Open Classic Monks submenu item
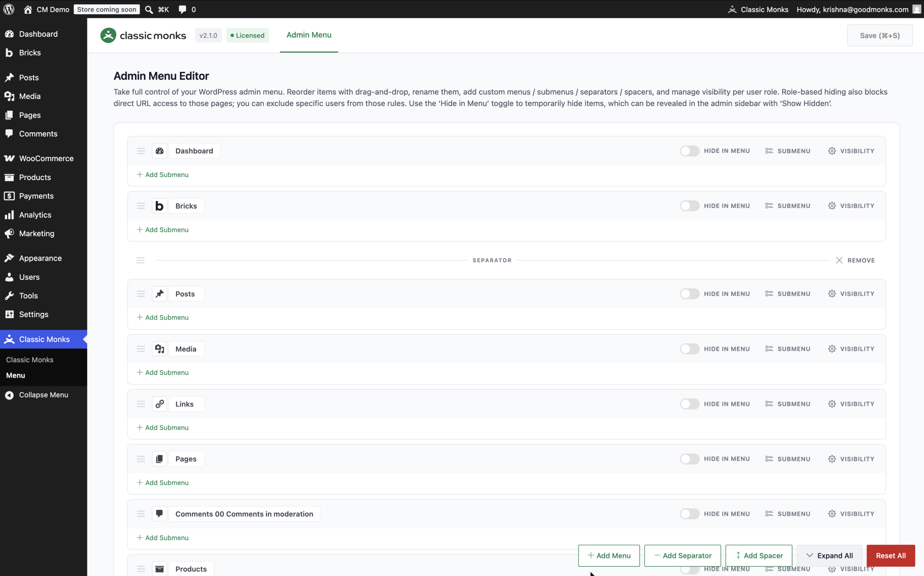 [x=30, y=360]
